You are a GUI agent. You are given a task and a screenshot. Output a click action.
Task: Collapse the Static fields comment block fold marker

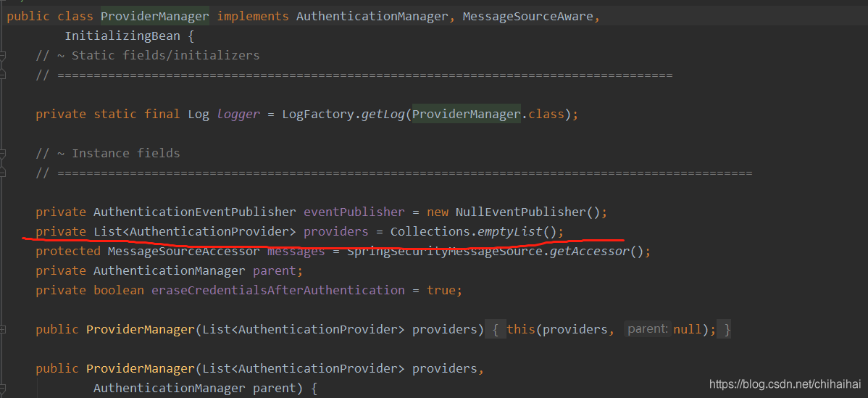click(x=3, y=55)
